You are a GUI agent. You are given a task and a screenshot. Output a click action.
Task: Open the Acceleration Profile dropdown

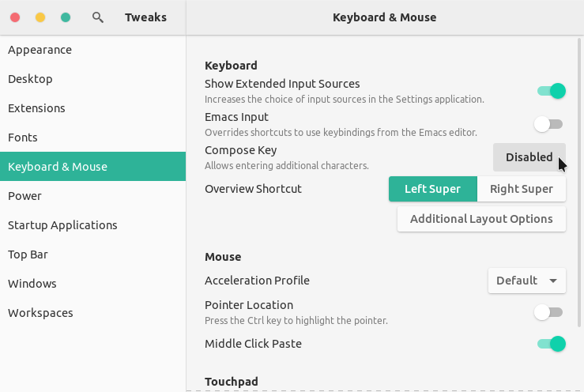[x=526, y=281]
